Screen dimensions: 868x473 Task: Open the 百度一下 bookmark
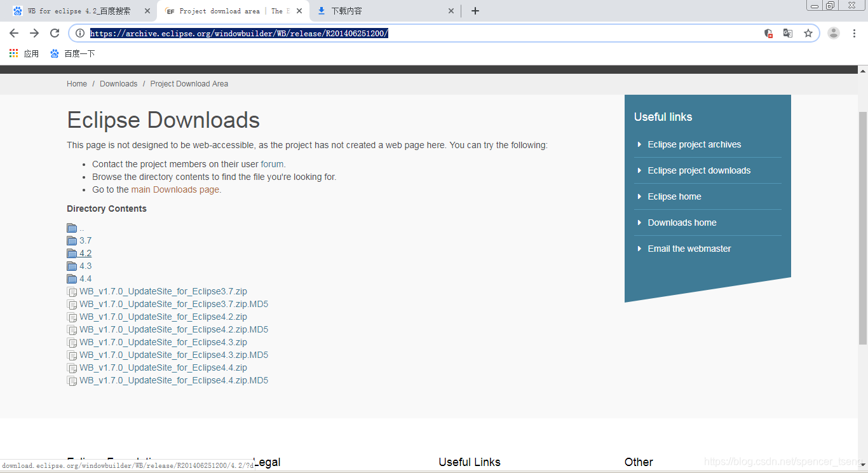72,53
